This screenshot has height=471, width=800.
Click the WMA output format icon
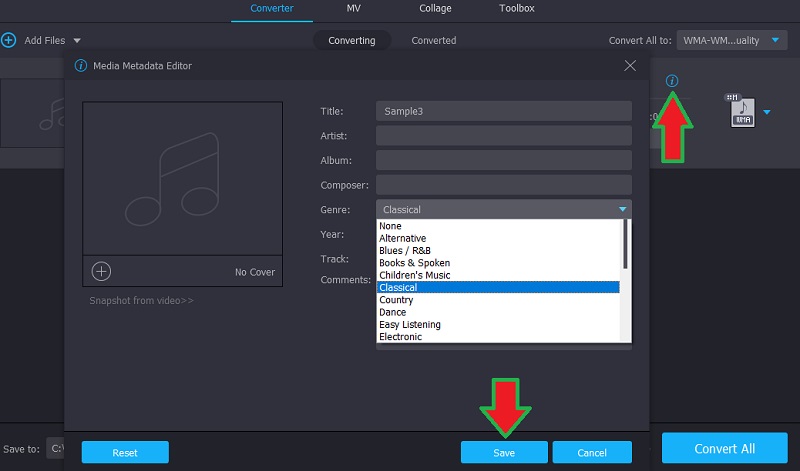[741, 111]
